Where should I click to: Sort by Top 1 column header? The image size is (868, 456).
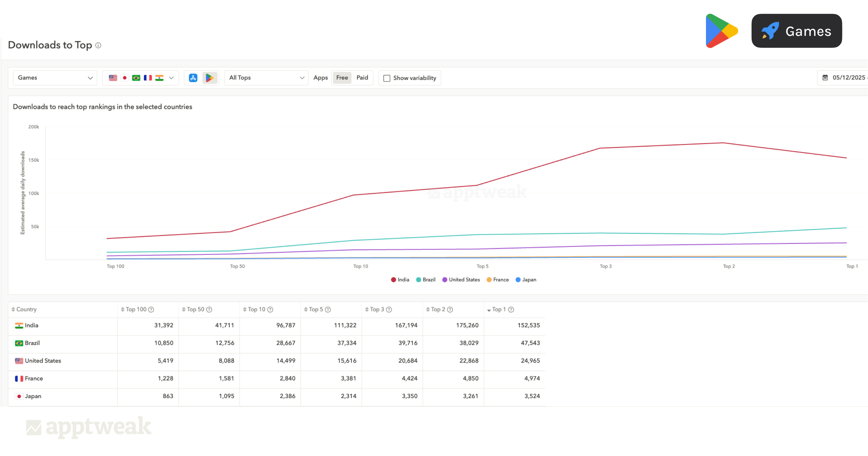[x=497, y=309]
